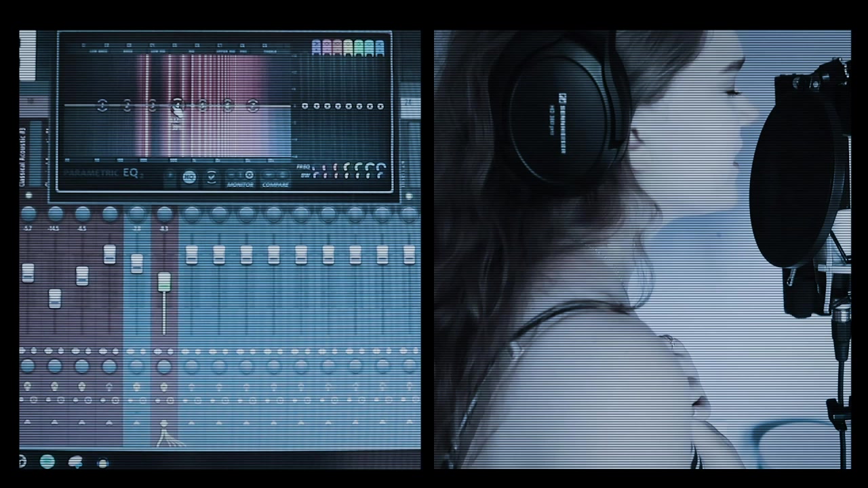This screenshot has width=868, height=488.
Task: Click the COMPARE control in Parametric EQ
Action: click(x=275, y=179)
